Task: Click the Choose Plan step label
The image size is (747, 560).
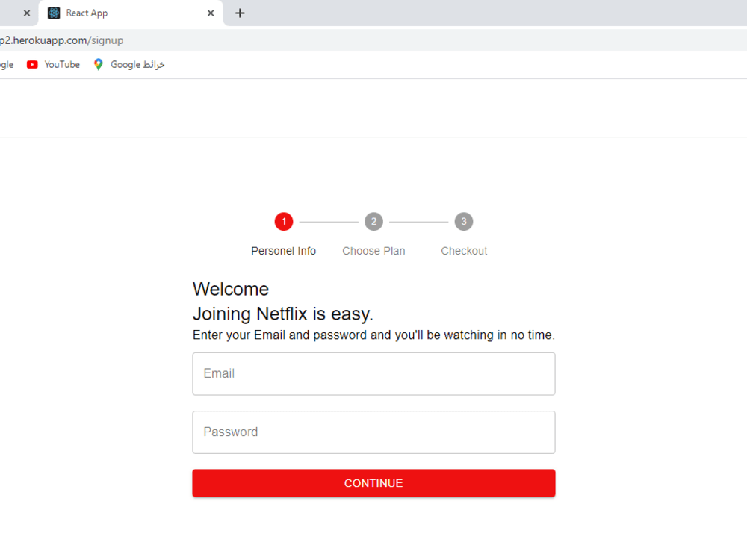Action: point(373,251)
